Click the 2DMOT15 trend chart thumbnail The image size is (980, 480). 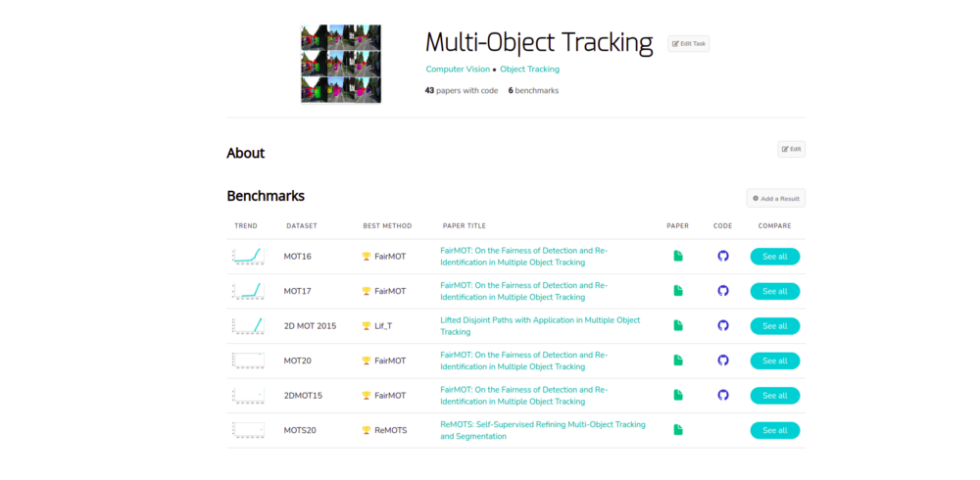(248, 395)
